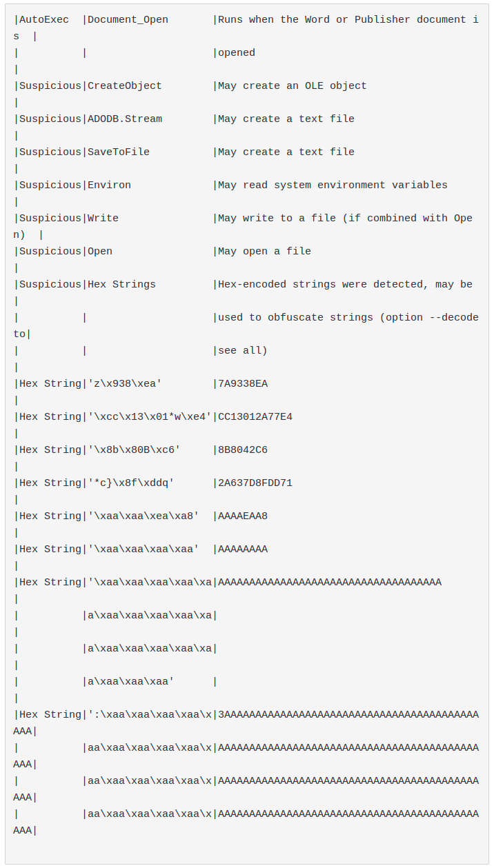Click the hex value 2A637D8FDD71

255,483
